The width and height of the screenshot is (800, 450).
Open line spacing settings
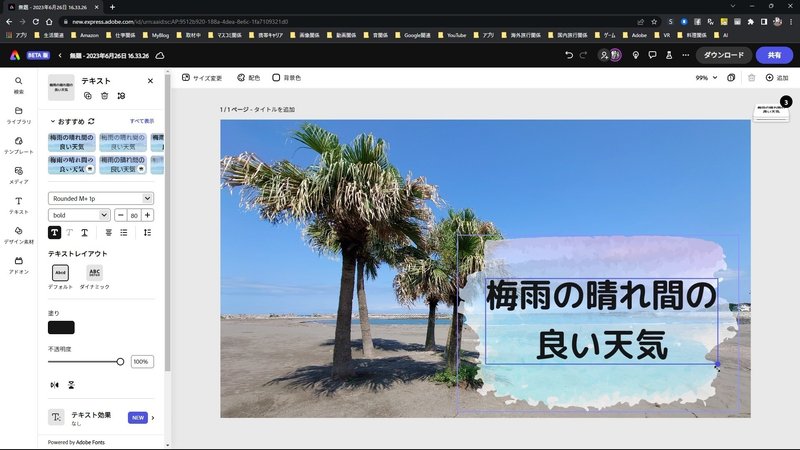(x=147, y=233)
